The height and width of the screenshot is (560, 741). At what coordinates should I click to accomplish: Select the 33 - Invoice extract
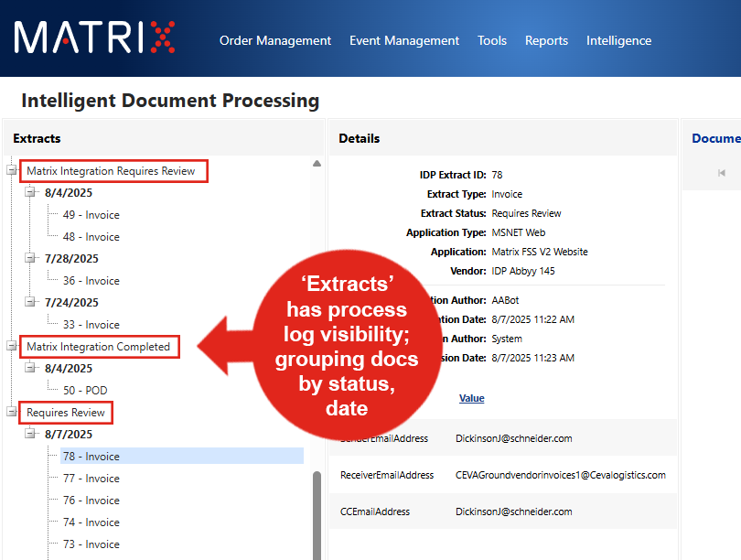click(x=91, y=325)
